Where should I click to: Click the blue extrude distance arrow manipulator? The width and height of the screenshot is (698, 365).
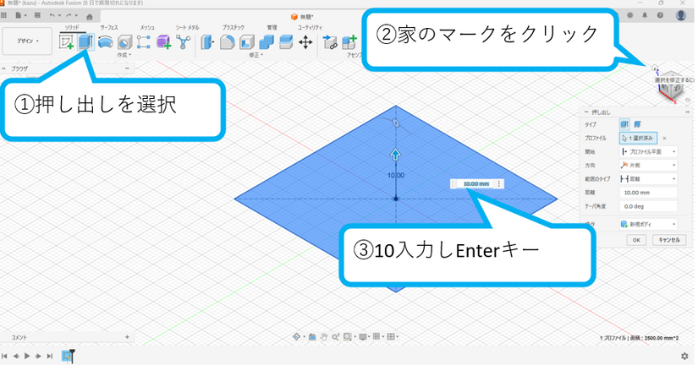395,155
